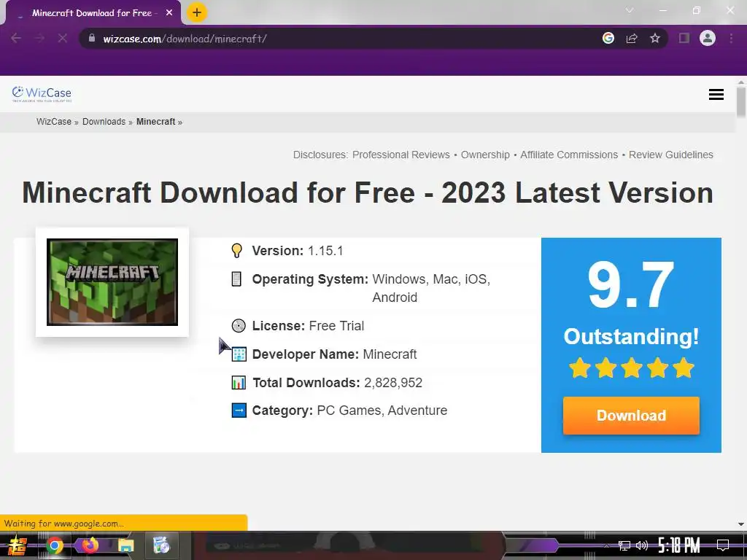747x560 pixels.
Task: Bookmark this page with the star icon
Action: [x=655, y=38]
